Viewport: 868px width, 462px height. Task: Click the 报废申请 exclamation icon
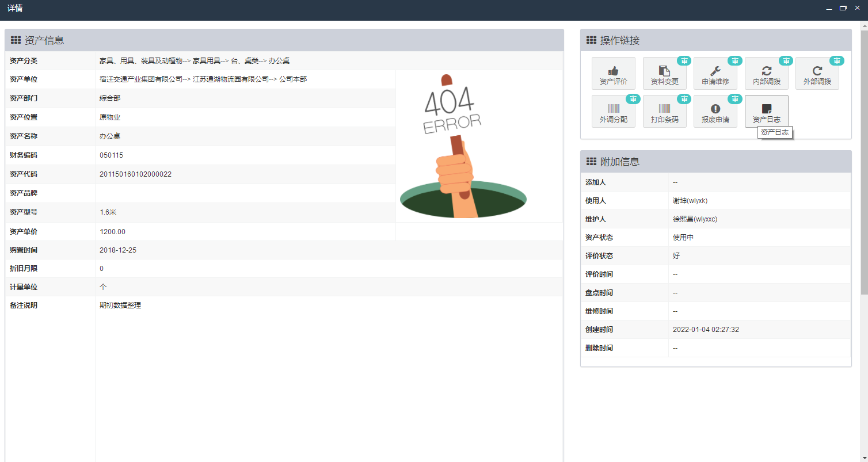(x=715, y=109)
